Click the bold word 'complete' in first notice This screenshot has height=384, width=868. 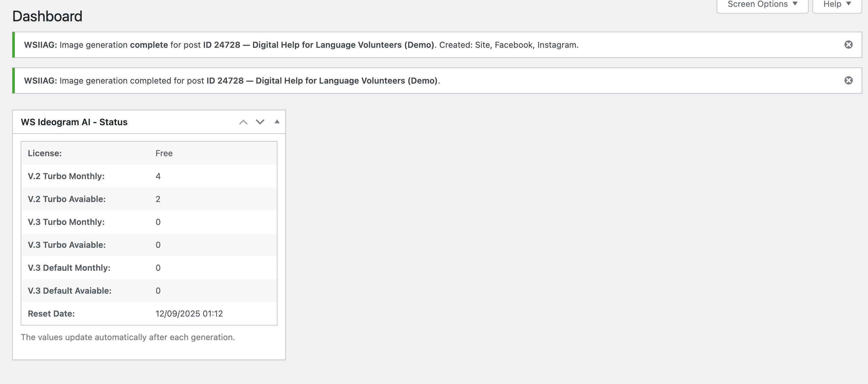tap(149, 45)
